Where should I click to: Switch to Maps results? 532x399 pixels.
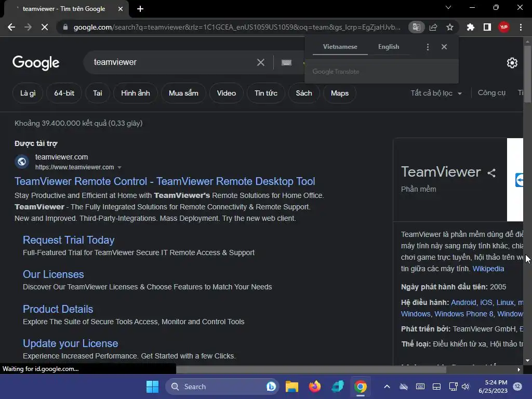click(340, 93)
